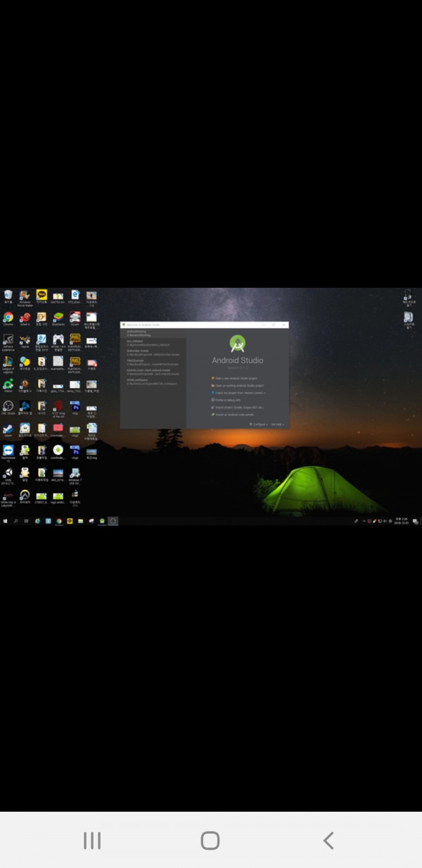This screenshot has height=868, width=422.
Task: Open Chrome from the taskbar
Action: click(x=59, y=521)
